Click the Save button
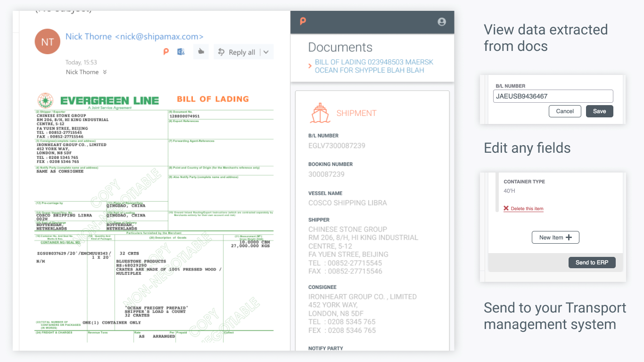644x362 pixels. click(600, 111)
